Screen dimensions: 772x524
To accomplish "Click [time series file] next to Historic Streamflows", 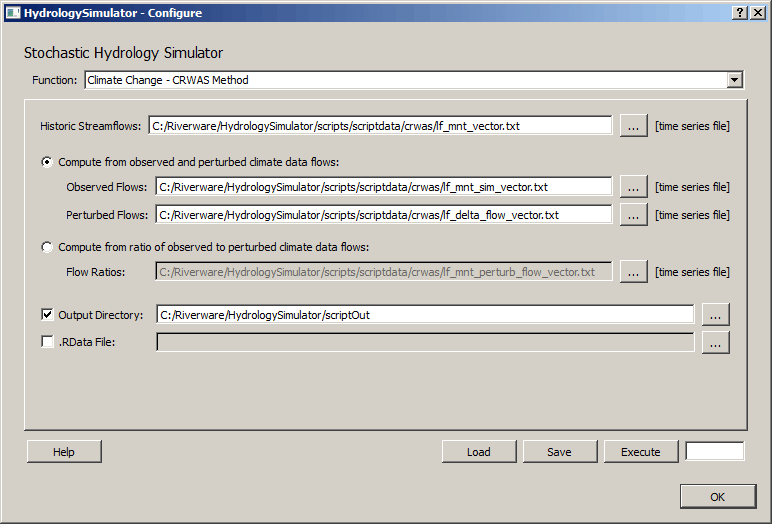I will pyautogui.click(x=692, y=126).
